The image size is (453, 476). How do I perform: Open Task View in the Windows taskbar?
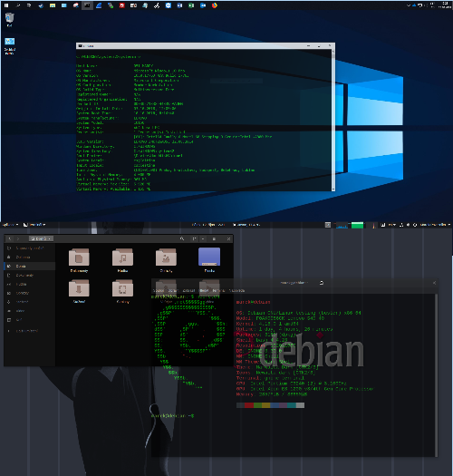click(x=29, y=5)
